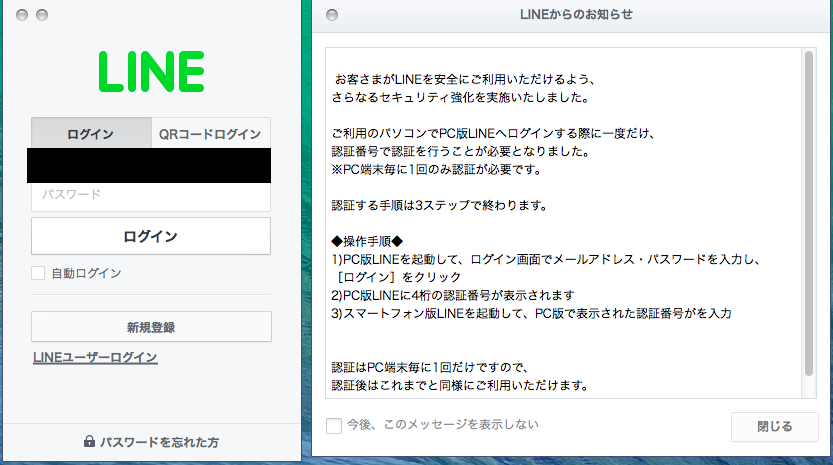Focus the パスワード input field
This screenshot has width=833, height=465.
151,197
